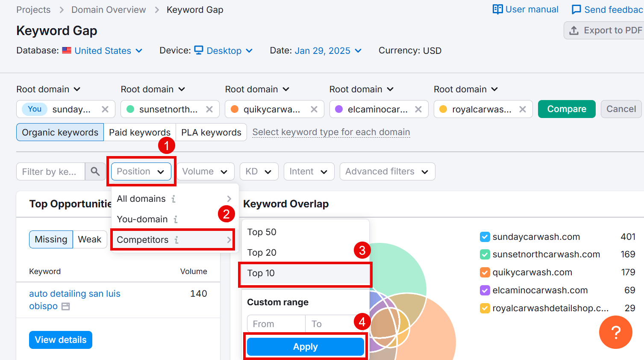The image size is (644, 360).
Task: Select the Top 50 position option
Action: coord(305,232)
